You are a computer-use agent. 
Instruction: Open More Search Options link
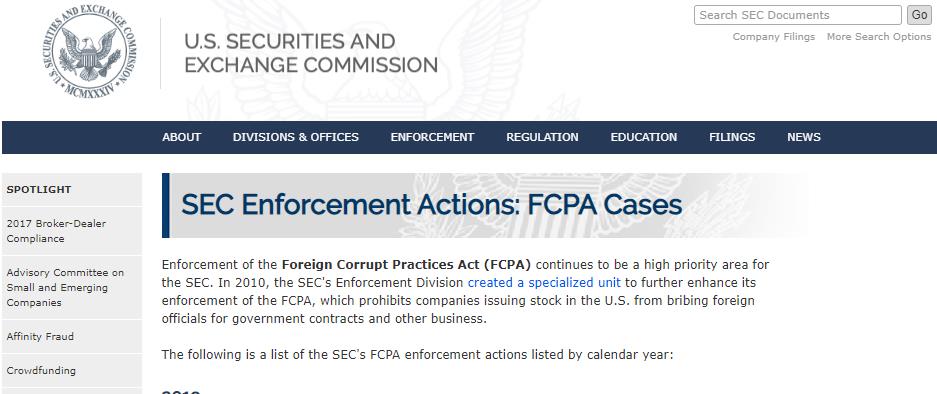pos(879,37)
